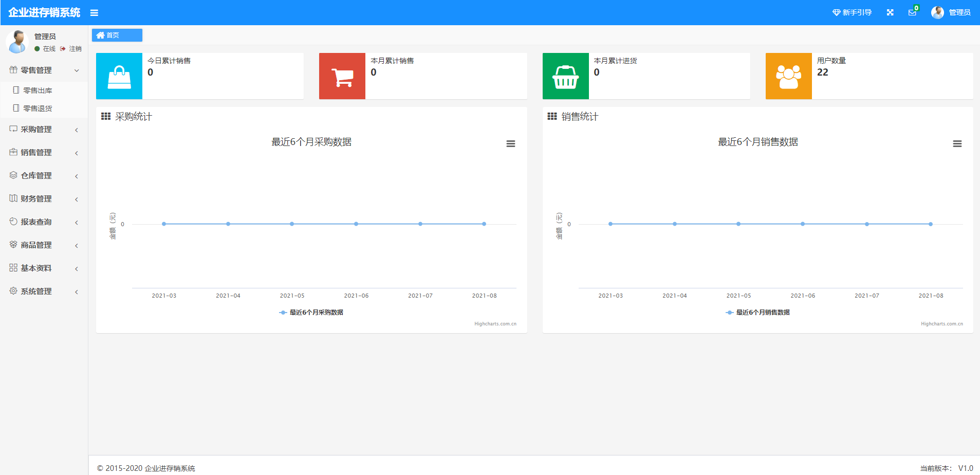Expand the 仓库管理 menu

(x=44, y=176)
